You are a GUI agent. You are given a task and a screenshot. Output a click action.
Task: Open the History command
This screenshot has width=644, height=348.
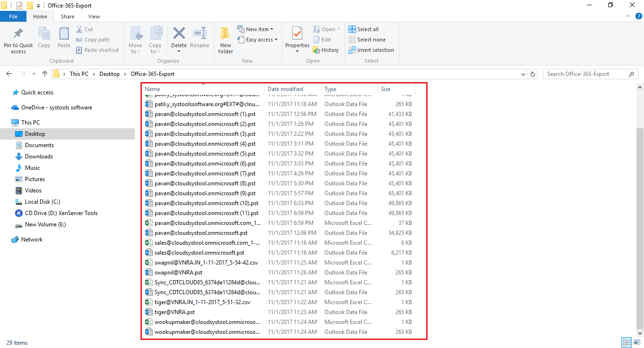(326, 50)
